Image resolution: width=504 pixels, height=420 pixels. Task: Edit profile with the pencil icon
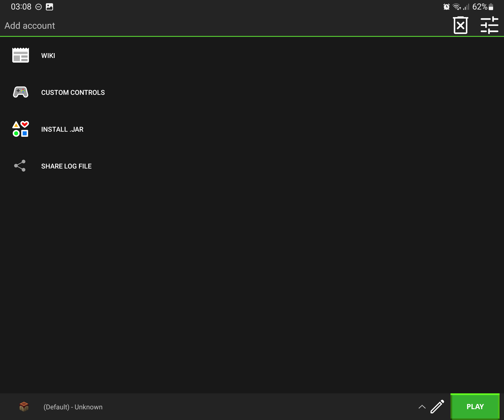point(437,407)
